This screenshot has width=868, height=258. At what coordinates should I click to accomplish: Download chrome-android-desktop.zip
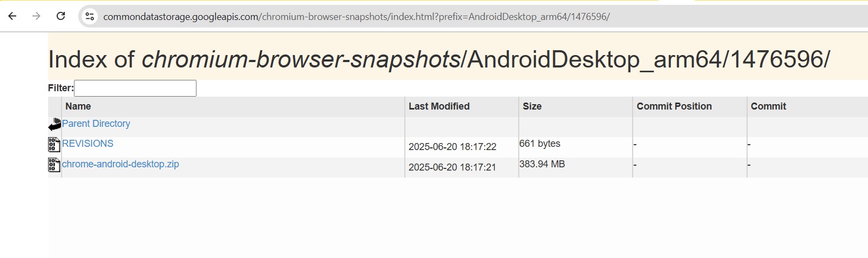point(120,164)
